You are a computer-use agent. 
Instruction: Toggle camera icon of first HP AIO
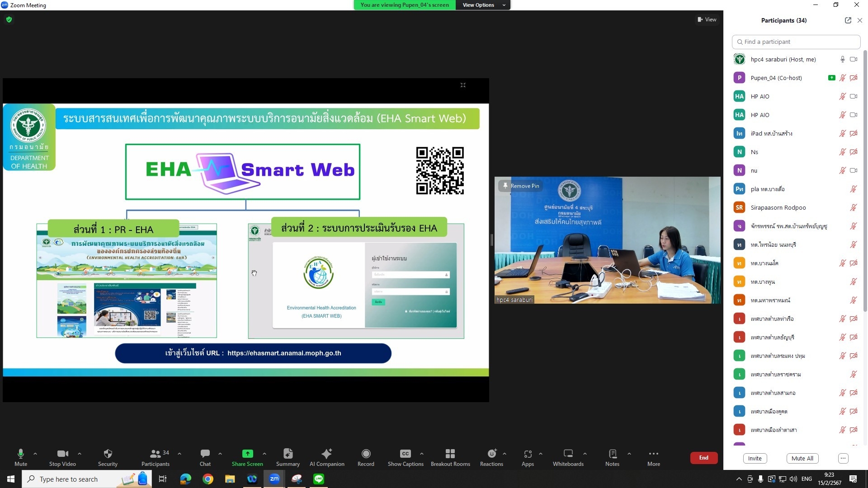(x=853, y=96)
